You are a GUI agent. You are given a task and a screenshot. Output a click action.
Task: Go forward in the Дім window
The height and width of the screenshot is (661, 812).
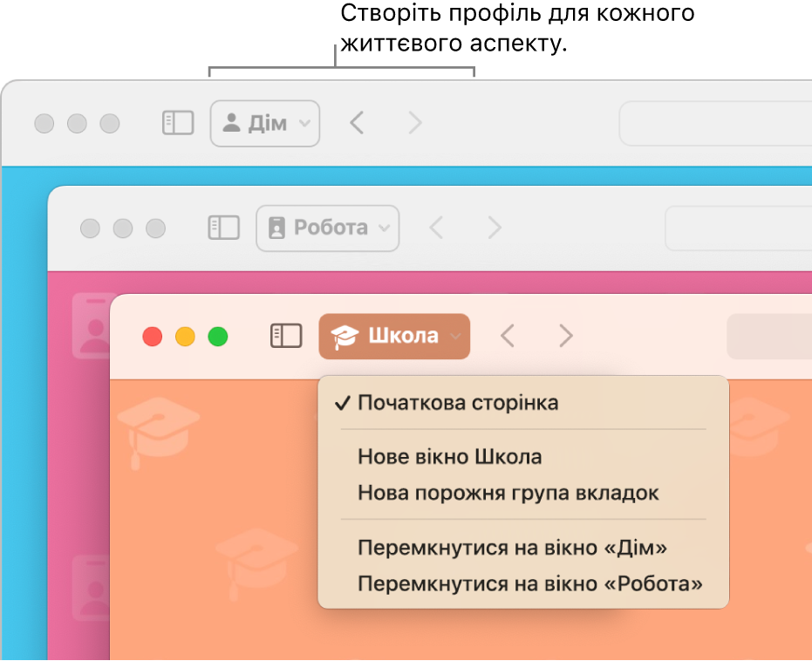(415, 123)
